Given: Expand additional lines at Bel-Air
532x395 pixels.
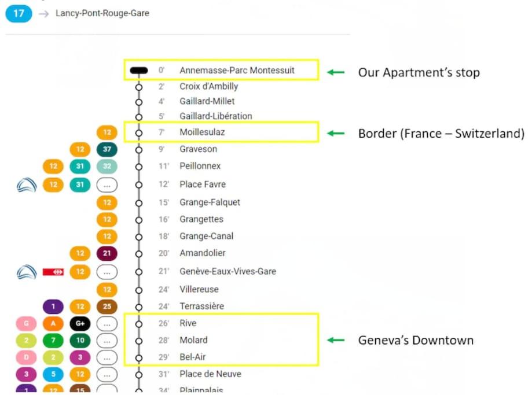Looking at the screenshot, I should click(107, 357).
